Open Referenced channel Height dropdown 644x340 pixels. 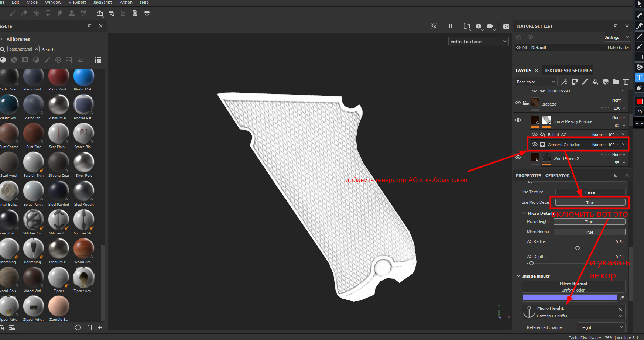point(601,327)
